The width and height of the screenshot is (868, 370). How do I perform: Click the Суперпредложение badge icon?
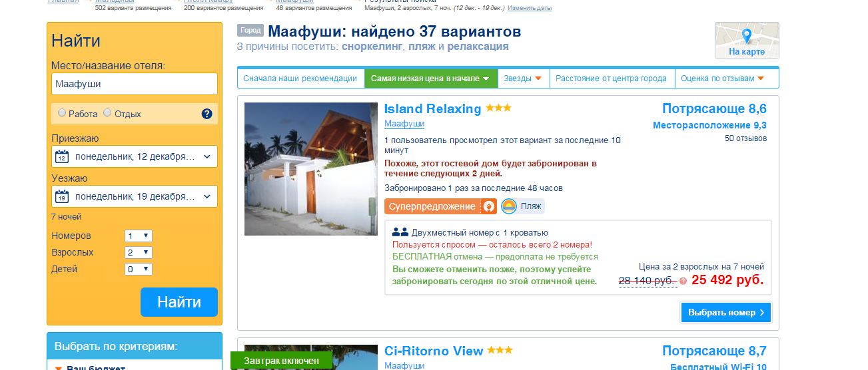(489, 206)
